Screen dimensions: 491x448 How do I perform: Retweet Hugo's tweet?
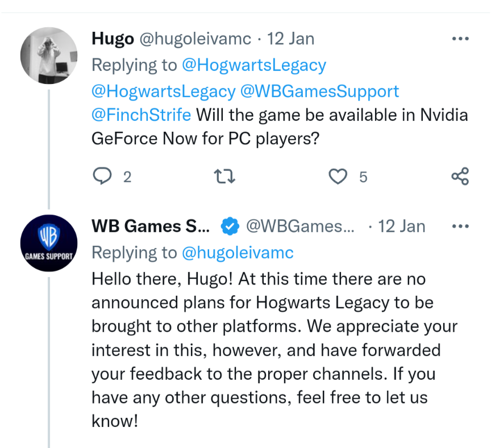click(x=226, y=177)
